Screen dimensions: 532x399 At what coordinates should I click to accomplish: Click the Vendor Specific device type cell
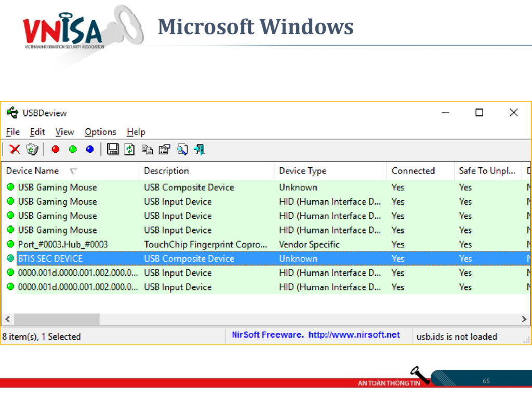tap(309, 244)
